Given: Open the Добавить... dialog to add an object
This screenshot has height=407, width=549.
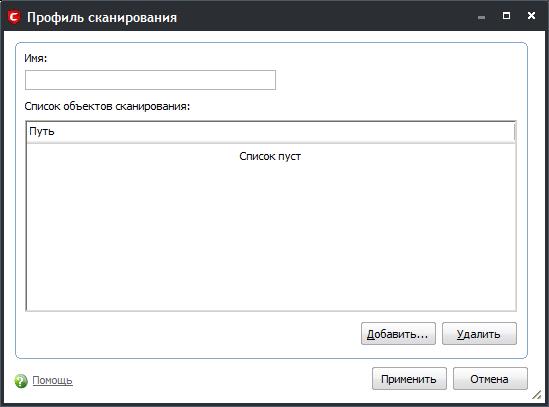Looking at the screenshot, I should click(398, 334).
